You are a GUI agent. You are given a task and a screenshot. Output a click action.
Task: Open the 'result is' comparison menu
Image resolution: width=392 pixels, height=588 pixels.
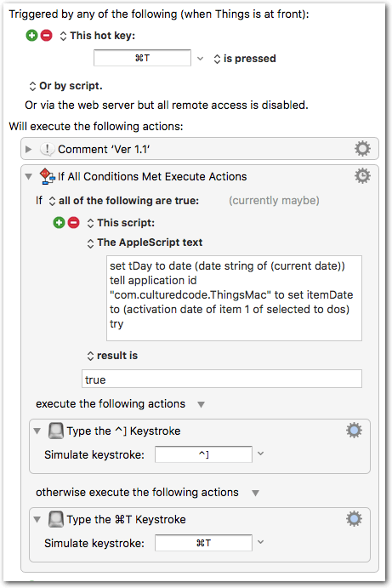coord(112,356)
